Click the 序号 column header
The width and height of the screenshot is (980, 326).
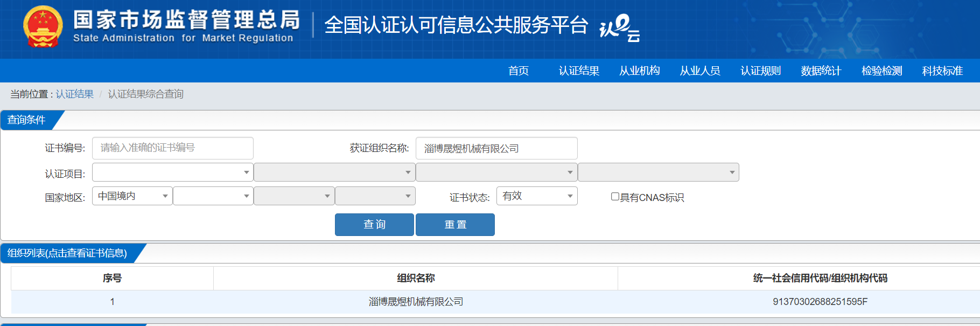[x=112, y=278]
